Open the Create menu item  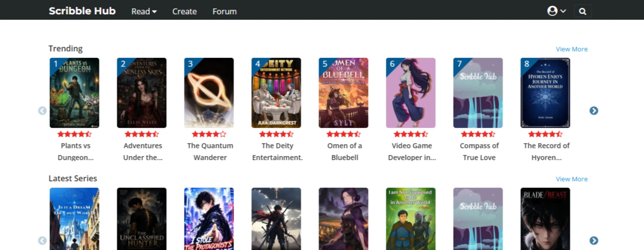(x=185, y=11)
